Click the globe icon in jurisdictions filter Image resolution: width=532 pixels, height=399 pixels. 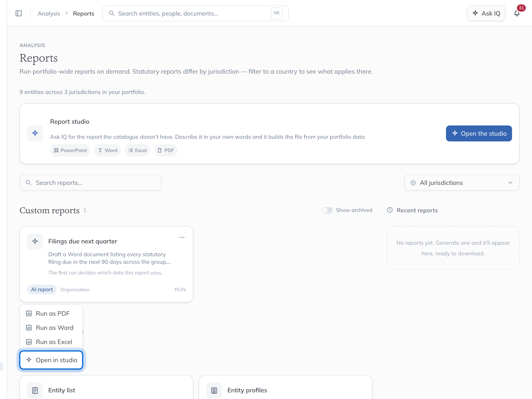coord(413,183)
